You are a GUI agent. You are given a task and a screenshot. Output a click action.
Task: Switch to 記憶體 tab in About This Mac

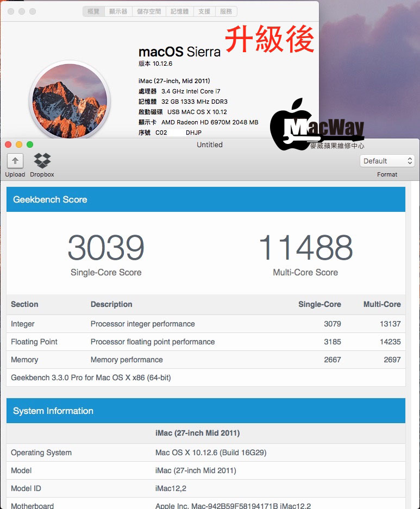click(180, 11)
